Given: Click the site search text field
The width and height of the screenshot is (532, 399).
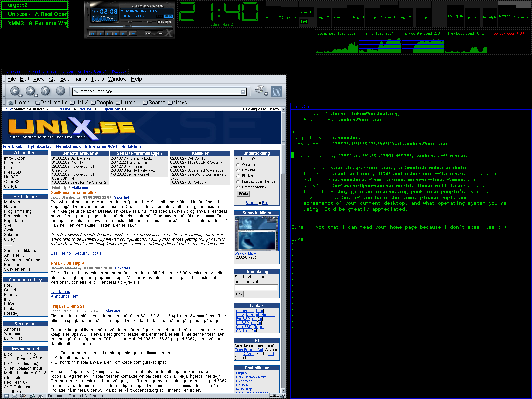Looking at the screenshot, I should tap(256, 287).
